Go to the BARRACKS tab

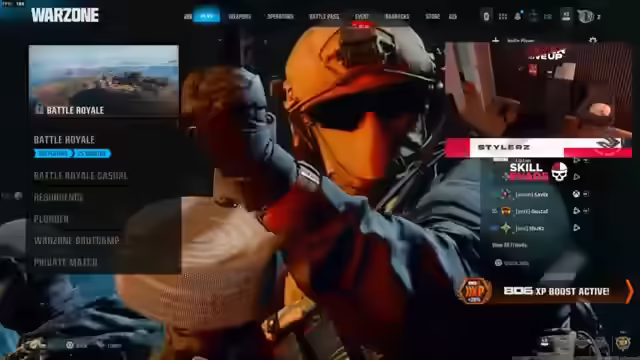(x=397, y=16)
